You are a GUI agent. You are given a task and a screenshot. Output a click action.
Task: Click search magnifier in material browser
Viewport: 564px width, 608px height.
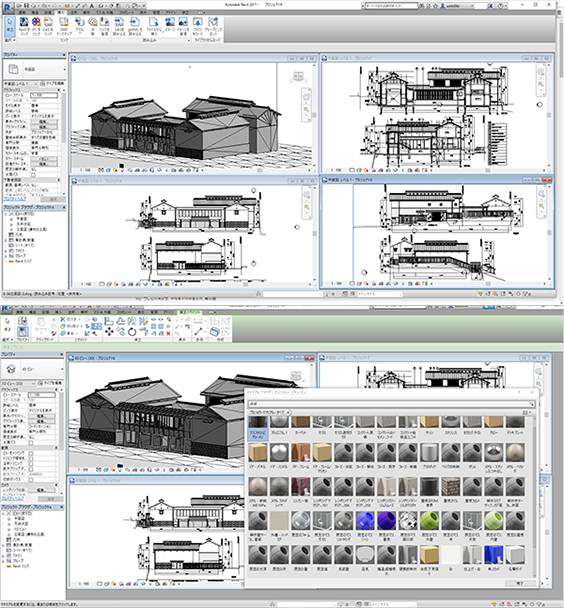tap(531, 404)
